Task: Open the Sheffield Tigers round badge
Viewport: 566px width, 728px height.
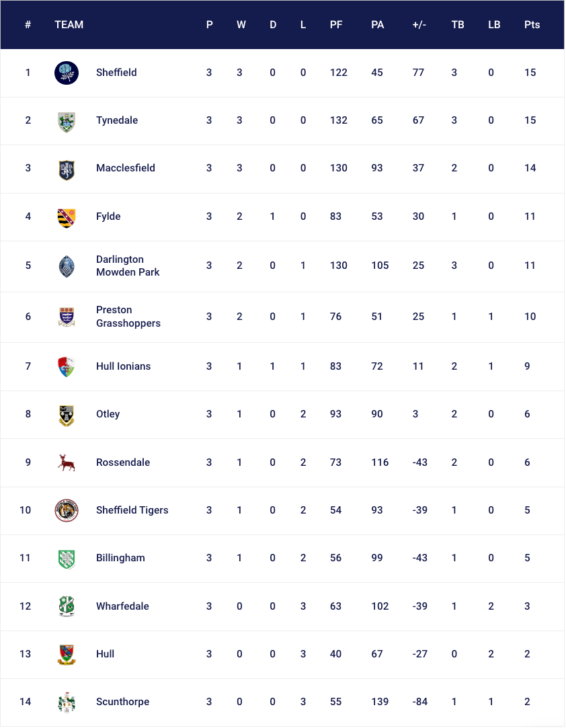Action: [67, 511]
